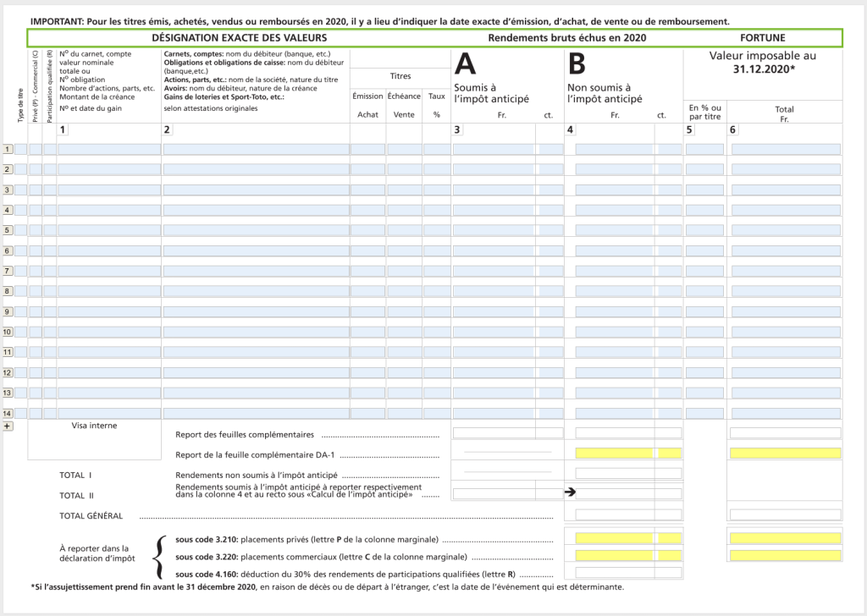
Task: Click code 3.220 yellow fortune field
Action: (x=786, y=555)
